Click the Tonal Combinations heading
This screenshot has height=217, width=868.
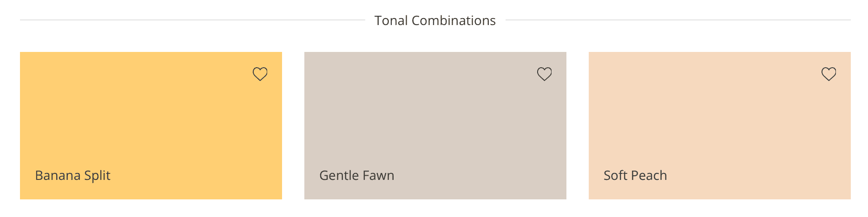click(435, 20)
